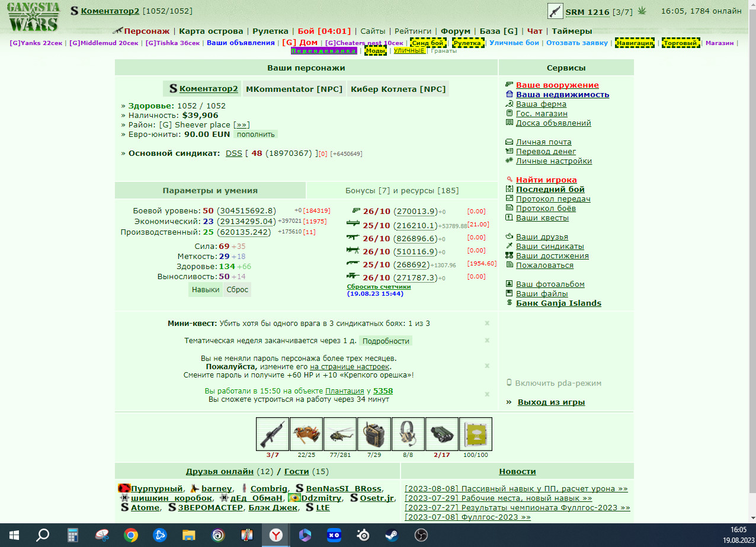Open Банк Ganja Islands link
This screenshot has width=756, height=547.
(x=559, y=303)
